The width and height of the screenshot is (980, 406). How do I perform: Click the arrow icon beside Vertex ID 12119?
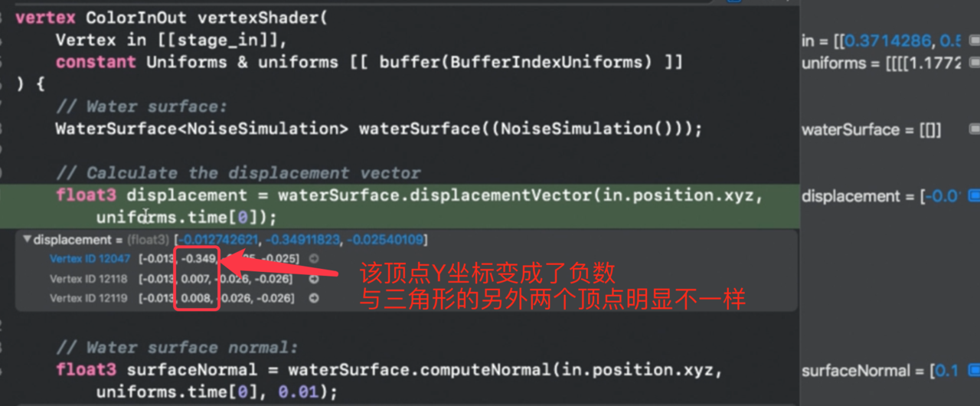coord(313,298)
